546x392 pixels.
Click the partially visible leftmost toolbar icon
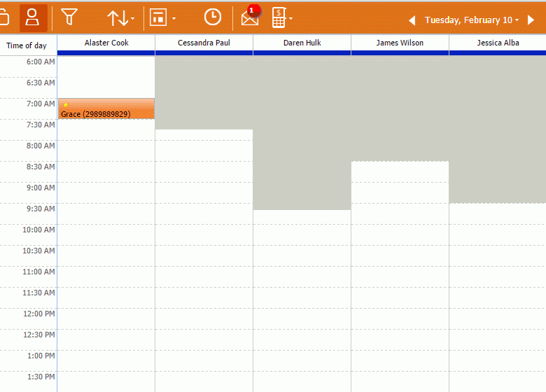(4, 17)
